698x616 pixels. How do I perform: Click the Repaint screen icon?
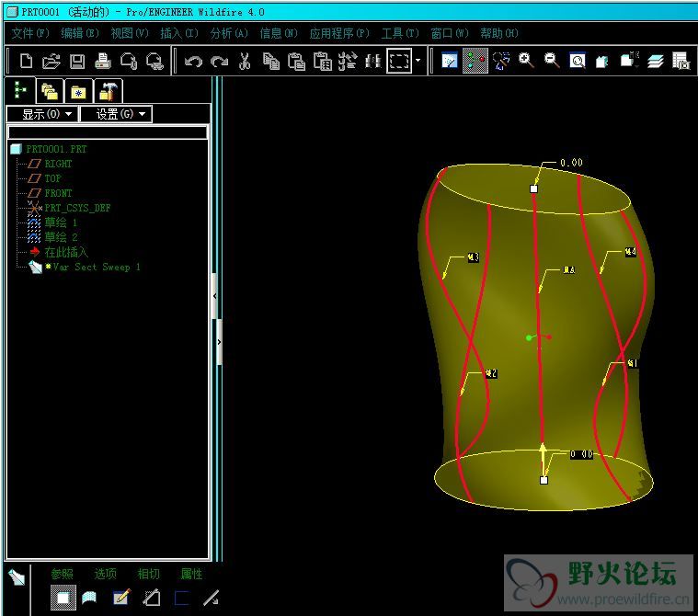pyautogui.click(x=449, y=61)
